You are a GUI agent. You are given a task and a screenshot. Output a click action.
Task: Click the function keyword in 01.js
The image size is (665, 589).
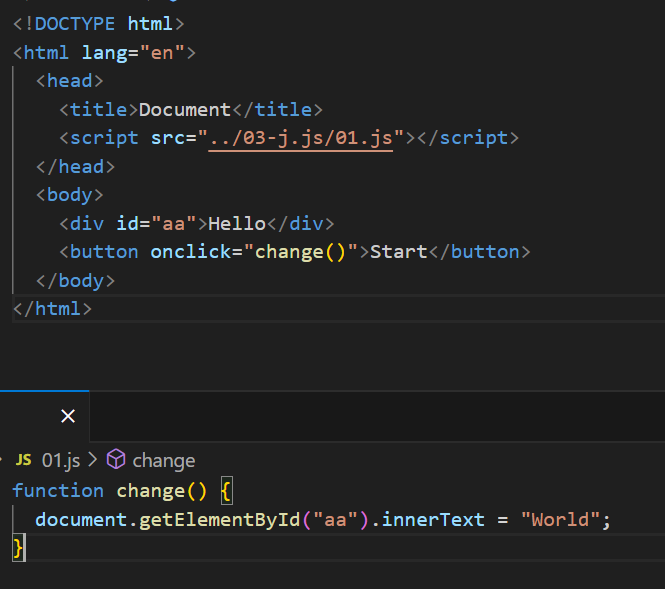pyautogui.click(x=58, y=491)
